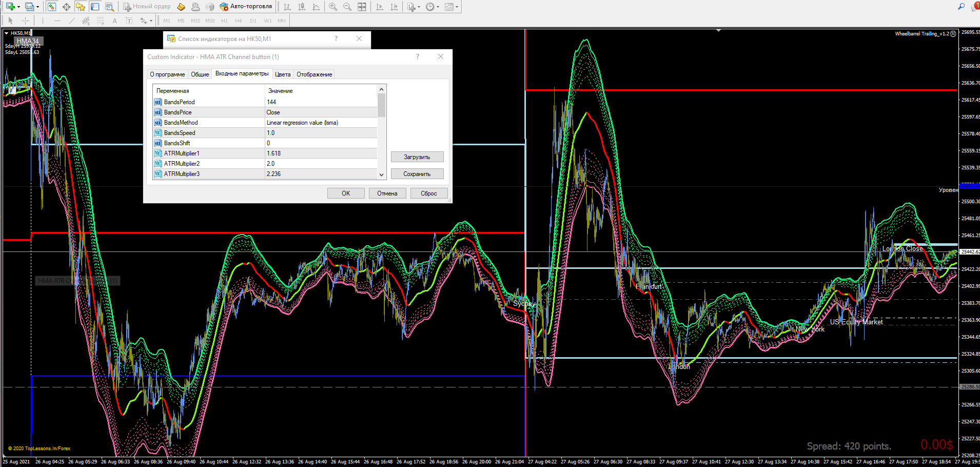Viewport: 980px width, 467px height.
Task: Click the zoom in magnifier icon
Action: pyautogui.click(x=333, y=7)
